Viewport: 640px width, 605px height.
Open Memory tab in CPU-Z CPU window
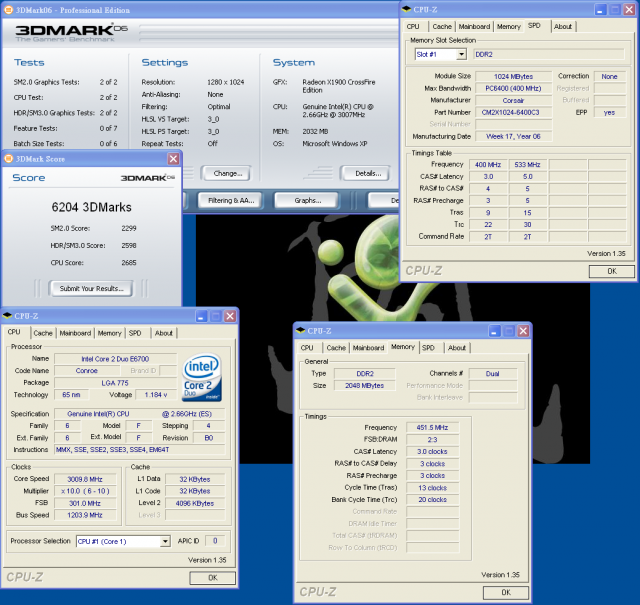[x=109, y=333]
